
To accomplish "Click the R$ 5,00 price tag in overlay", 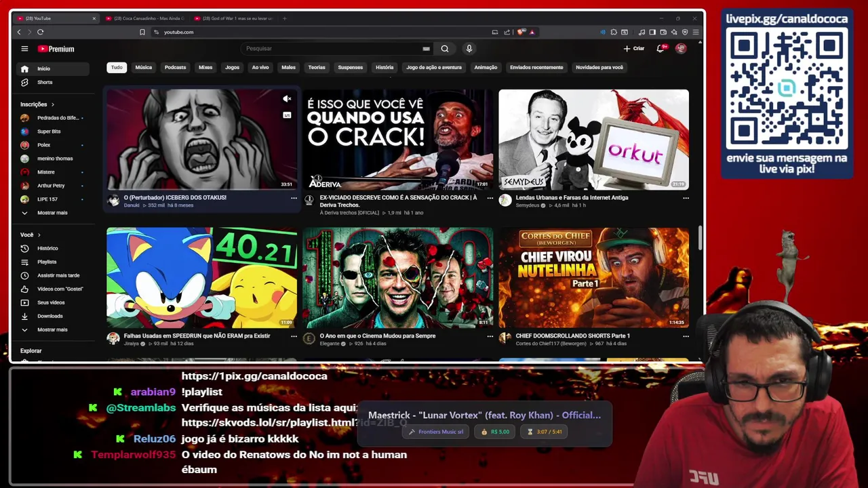I will click(494, 432).
